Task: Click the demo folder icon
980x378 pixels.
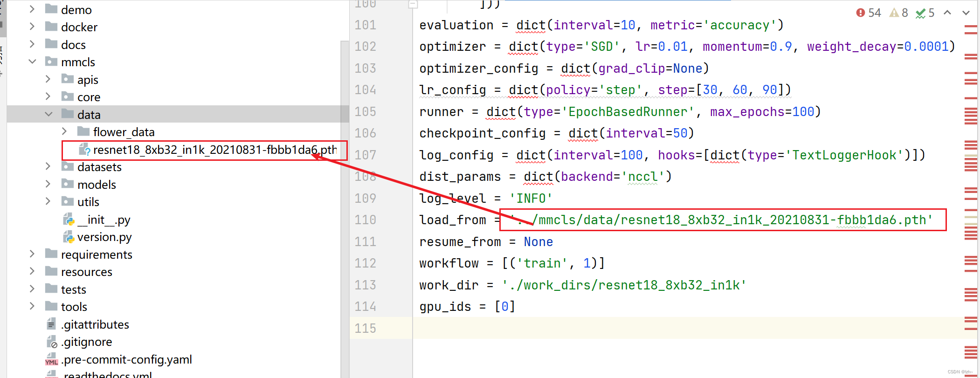Action: point(51,9)
